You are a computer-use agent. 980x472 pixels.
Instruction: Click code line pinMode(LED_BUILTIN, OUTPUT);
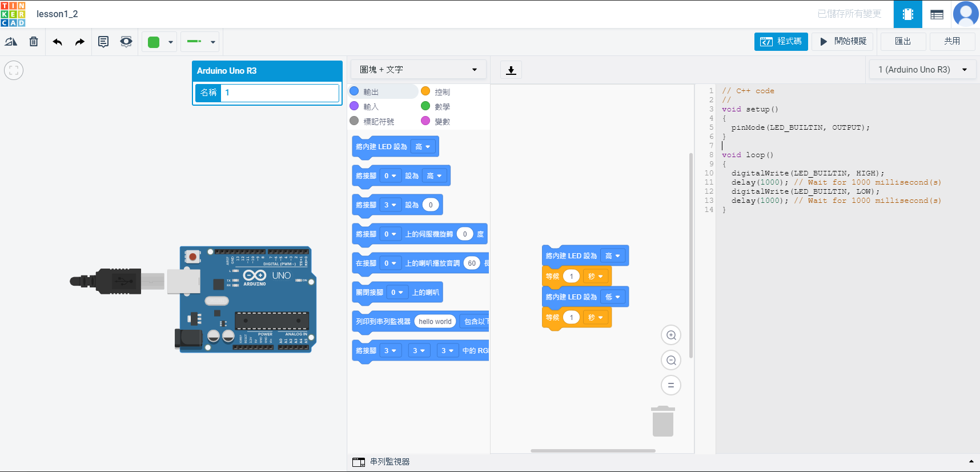[x=800, y=127]
